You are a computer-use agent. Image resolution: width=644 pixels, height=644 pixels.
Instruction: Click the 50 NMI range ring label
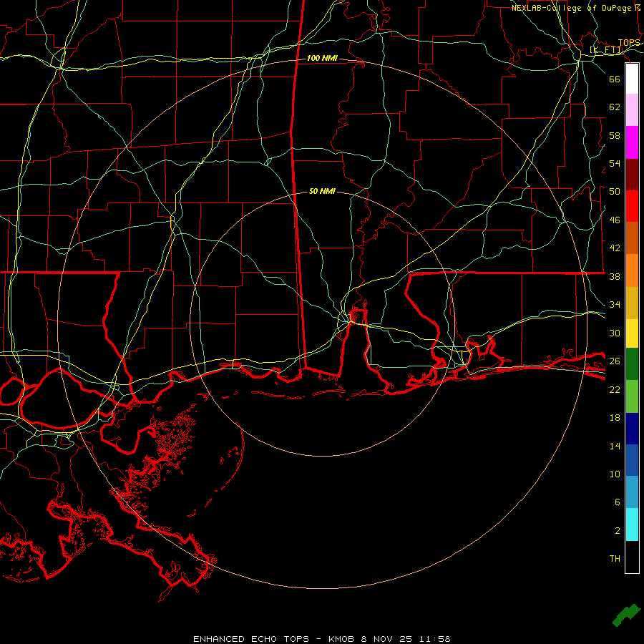(x=322, y=191)
